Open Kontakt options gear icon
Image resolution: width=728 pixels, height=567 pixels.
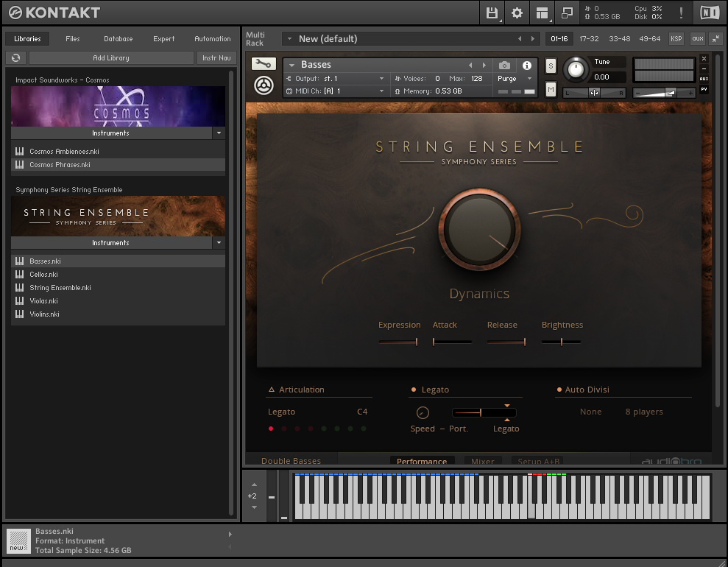[517, 13]
